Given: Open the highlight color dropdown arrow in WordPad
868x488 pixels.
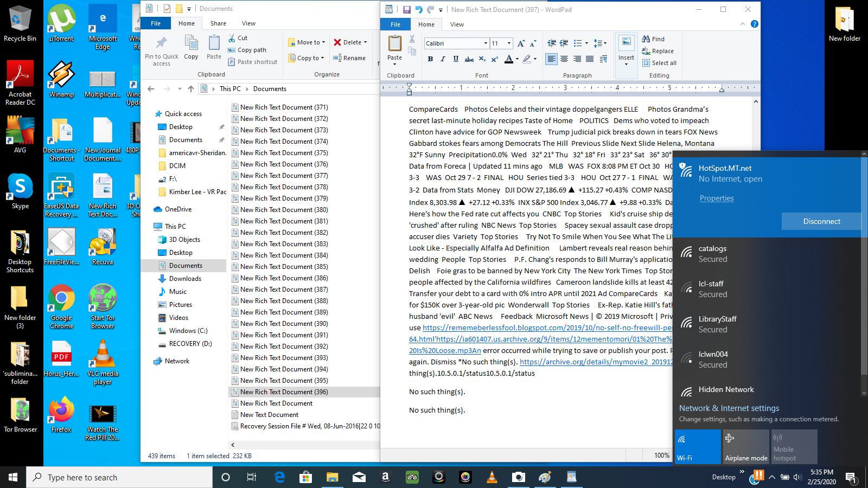Looking at the screenshot, I should click(535, 59).
